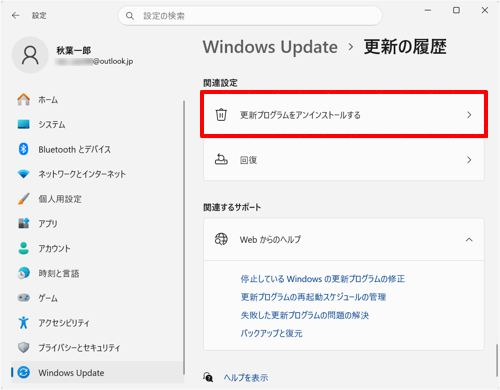
Task: Open アクセシビリティ settings
Action: 97,322
